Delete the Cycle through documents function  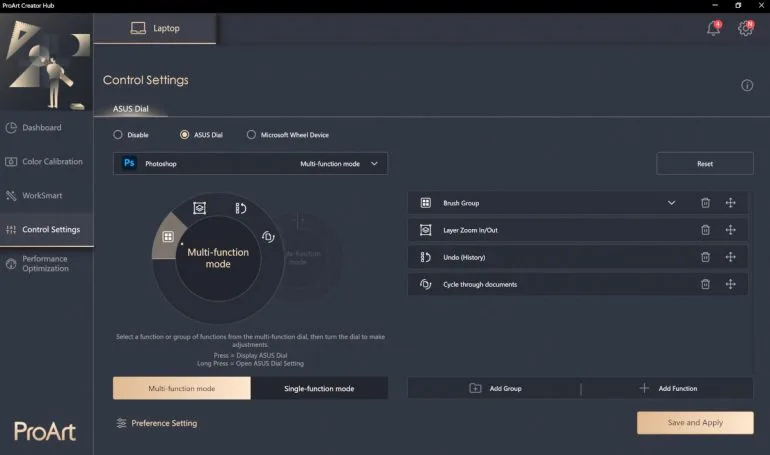pyautogui.click(x=705, y=284)
